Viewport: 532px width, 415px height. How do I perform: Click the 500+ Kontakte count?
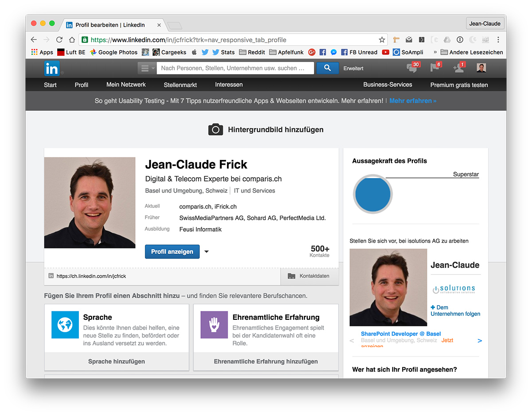(x=320, y=251)
